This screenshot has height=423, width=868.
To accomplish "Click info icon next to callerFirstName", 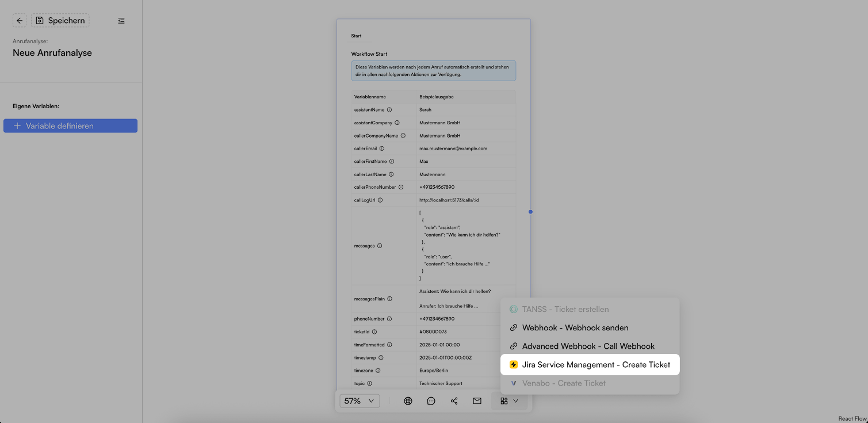I will [392, 162].
